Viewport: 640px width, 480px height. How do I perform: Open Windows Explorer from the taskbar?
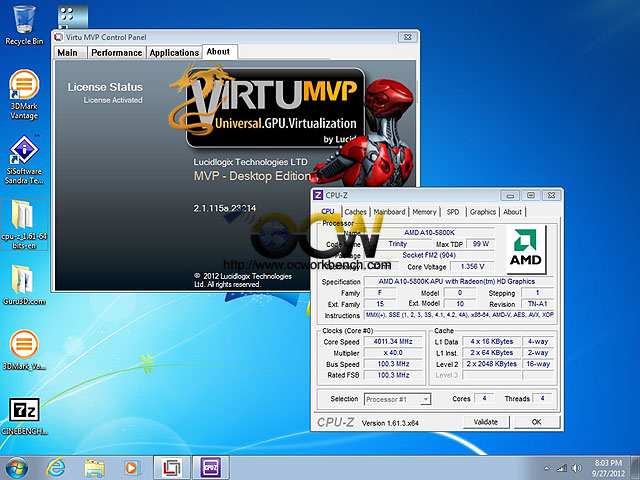click(x=94, y=468)
